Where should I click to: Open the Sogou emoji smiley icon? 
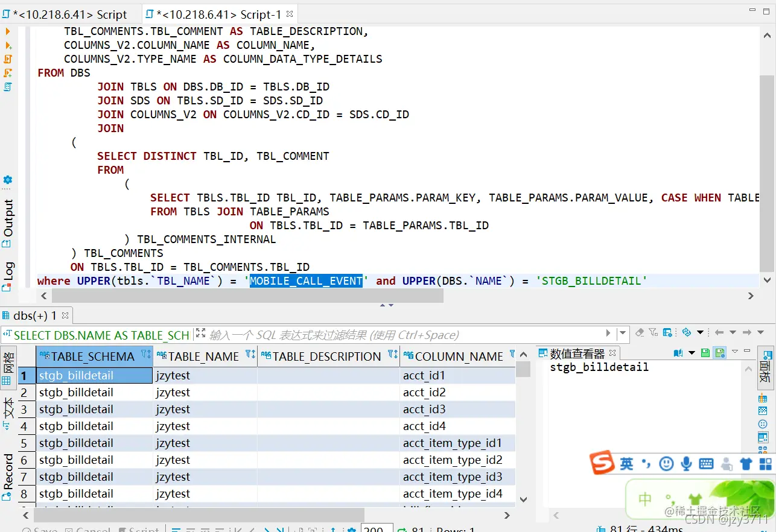pos(666,463)
